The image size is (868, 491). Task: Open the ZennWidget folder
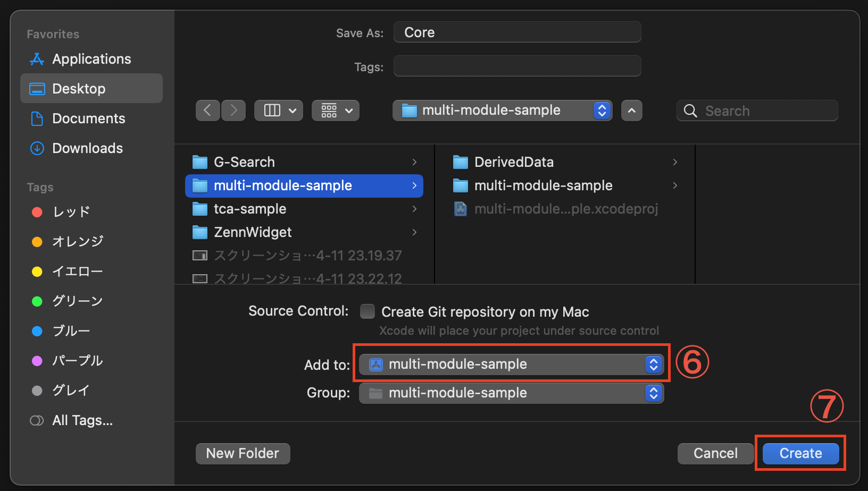click(x=304, y=232)
